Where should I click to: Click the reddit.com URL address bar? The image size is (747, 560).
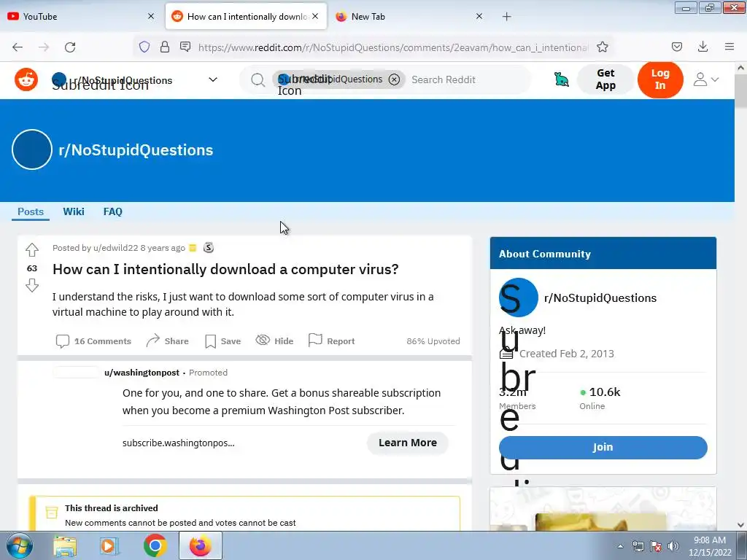(393, 47)
